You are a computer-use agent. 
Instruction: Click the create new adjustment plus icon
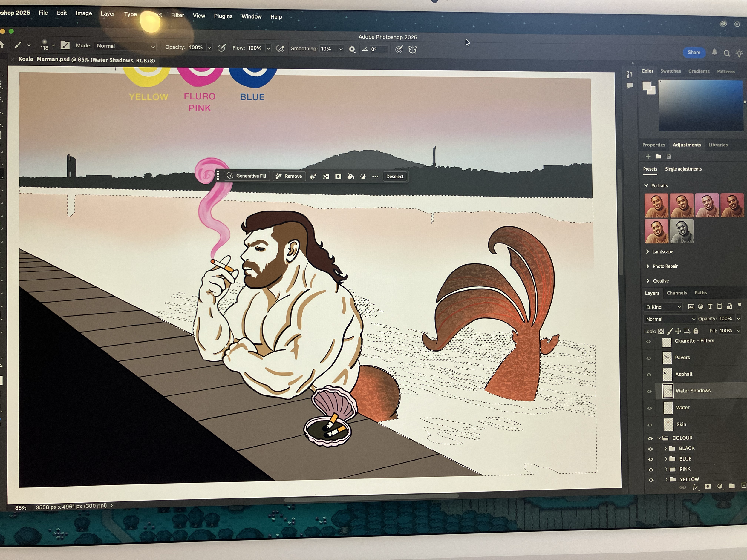pos(648,156)
